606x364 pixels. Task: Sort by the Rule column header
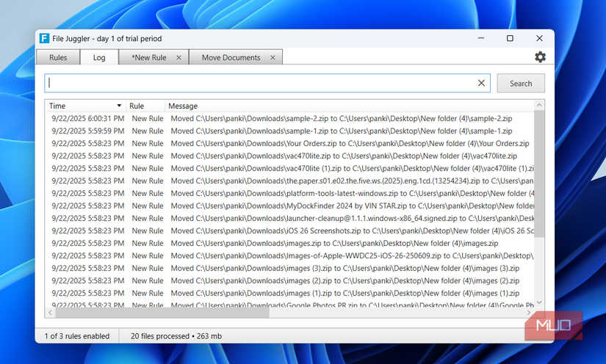(x=145, y=106)
